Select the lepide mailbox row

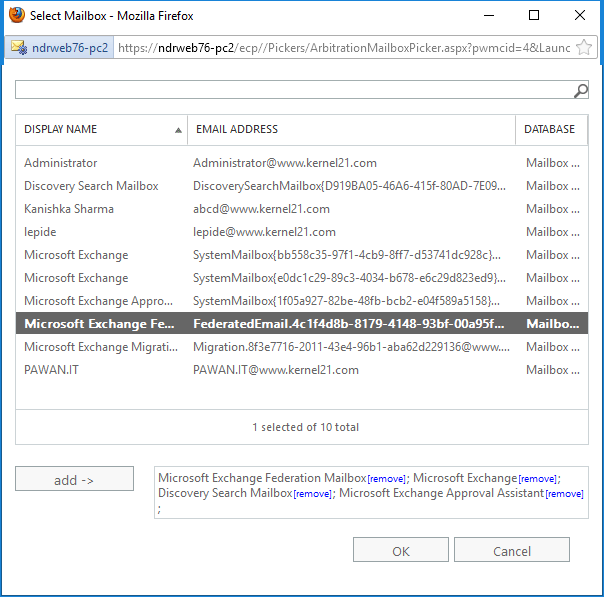click(x=302, y=232)
